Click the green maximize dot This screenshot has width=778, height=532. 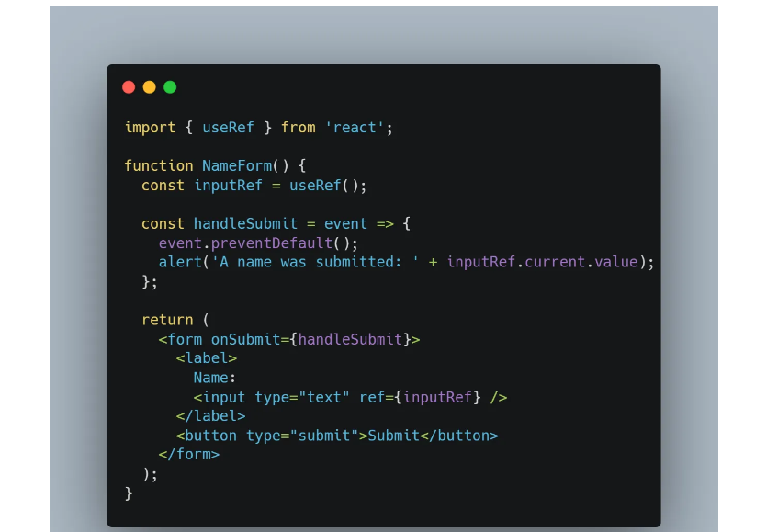pyautogui.click(x=170, y=87)
